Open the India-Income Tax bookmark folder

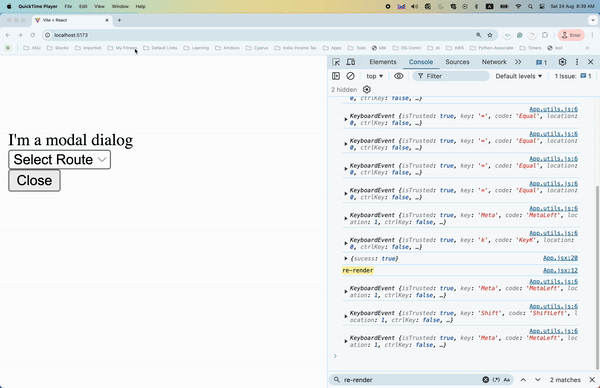click(x=295, y=48)
